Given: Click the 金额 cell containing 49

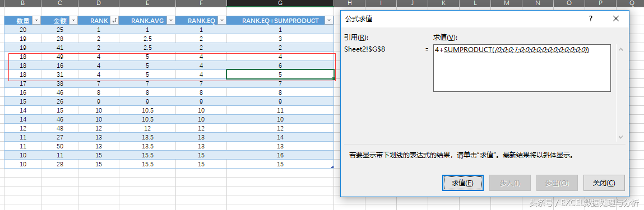Looking at the screenshot, I should [x=59, y=57].
